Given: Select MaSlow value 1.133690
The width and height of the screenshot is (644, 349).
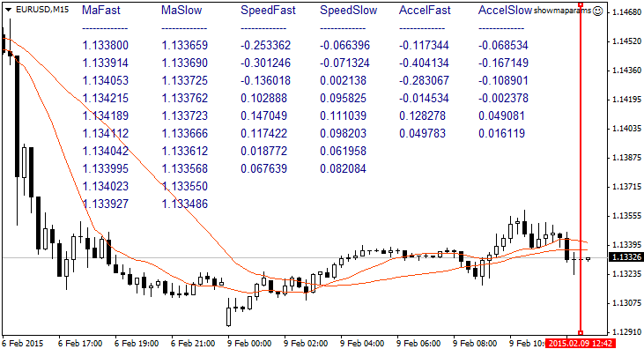Looking at the screenshot, I should [x=185, y=63].
